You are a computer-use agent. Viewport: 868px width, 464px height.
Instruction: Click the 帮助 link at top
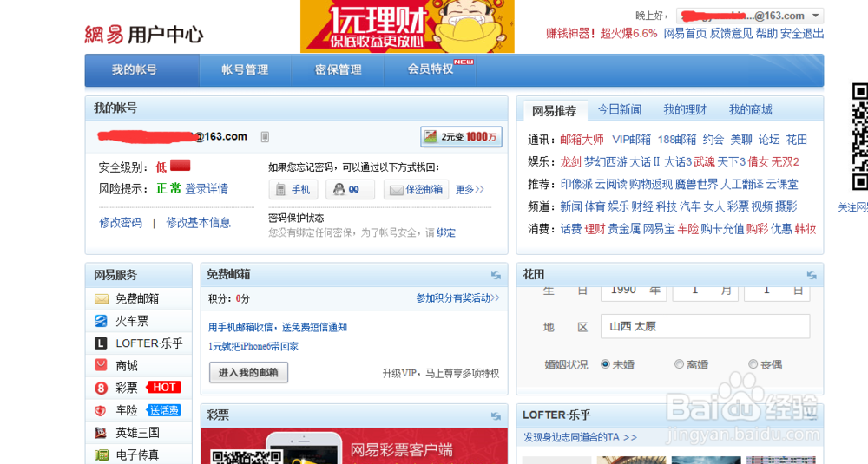766,33
